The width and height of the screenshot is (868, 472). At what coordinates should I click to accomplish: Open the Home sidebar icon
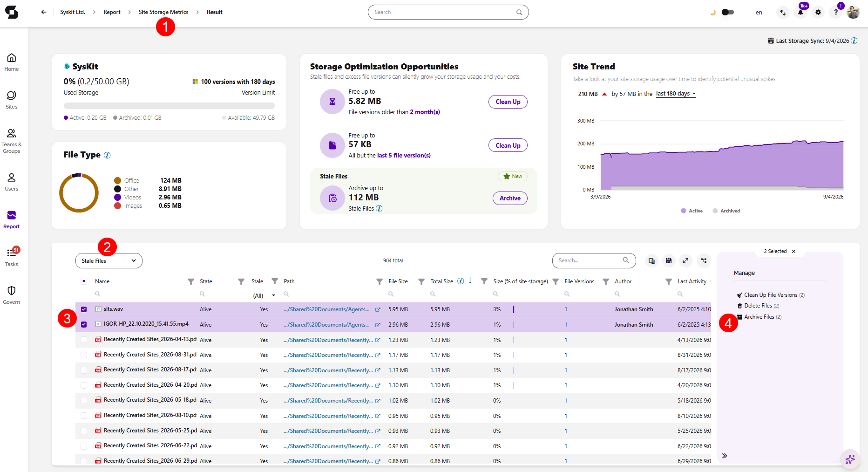click(12, 62)
